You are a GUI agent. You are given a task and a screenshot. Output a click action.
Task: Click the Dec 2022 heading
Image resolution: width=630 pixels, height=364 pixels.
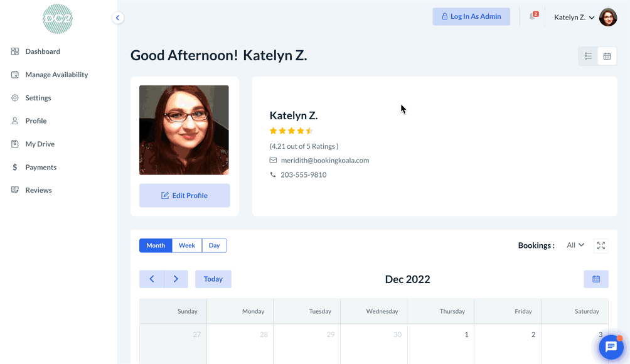407,279
